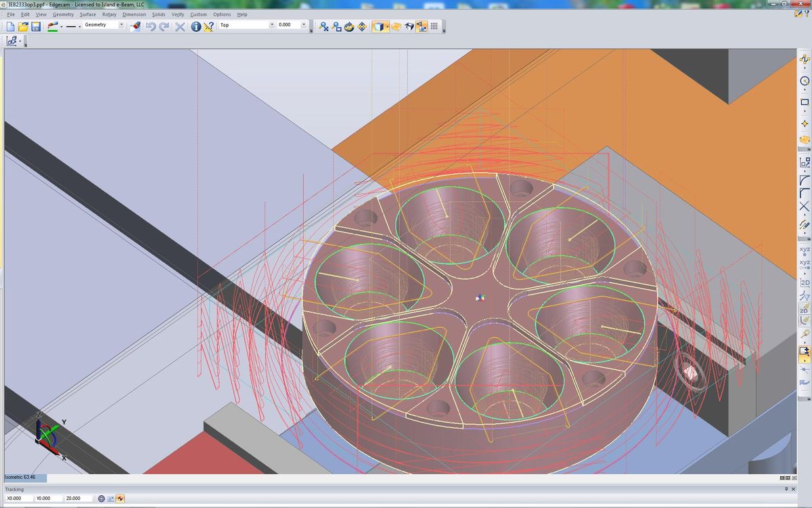Select the point star tool in right toolbar
Image resolution: width=812 pixels, height=508 pixels.
coord(805,124)
